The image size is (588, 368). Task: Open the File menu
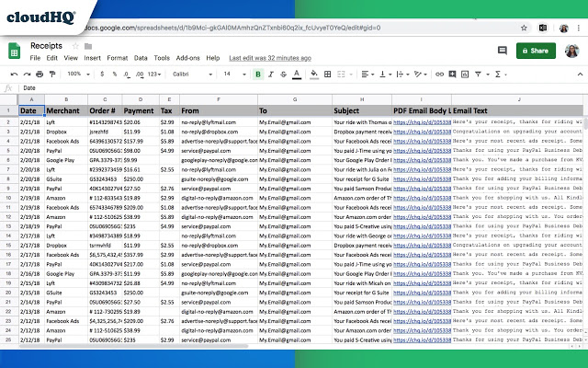point(35,58)
